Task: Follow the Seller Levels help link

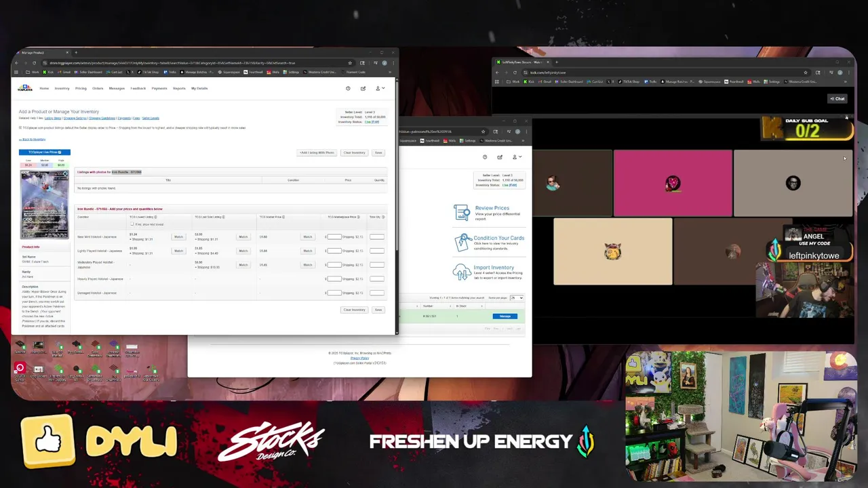Action: point(151,118)
